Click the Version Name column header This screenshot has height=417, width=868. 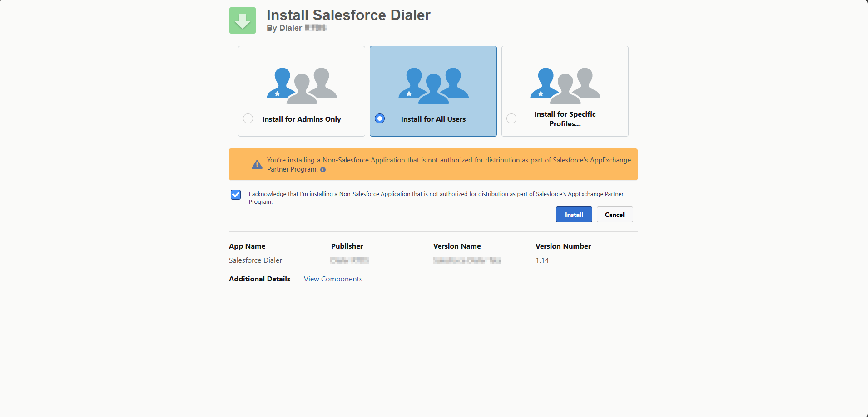coord(457,246)
